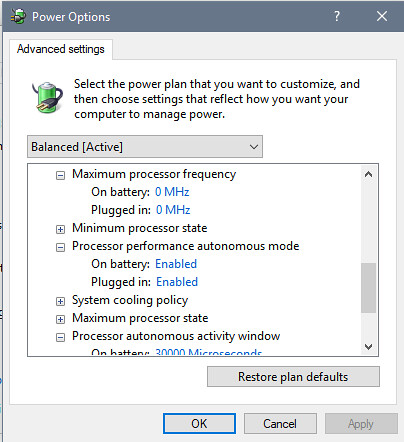Collapse Processor performance autonomous mode node
404x442 pixels.
pos(60,247)
